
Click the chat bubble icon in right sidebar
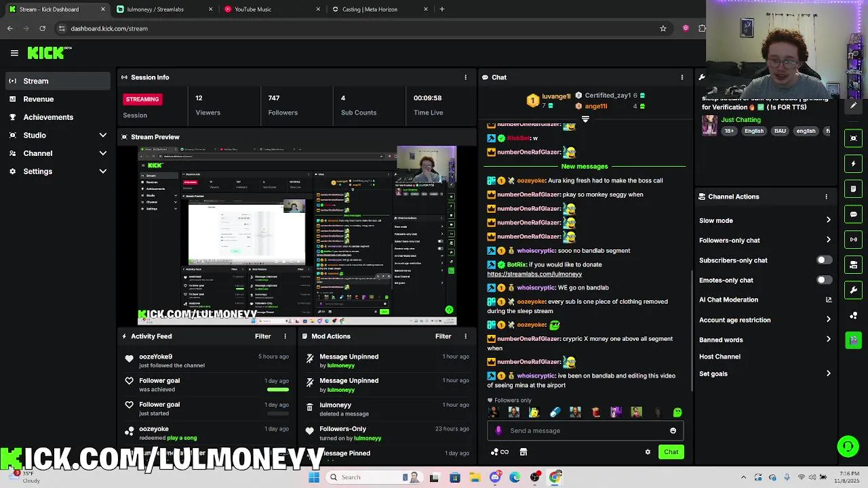854,214
